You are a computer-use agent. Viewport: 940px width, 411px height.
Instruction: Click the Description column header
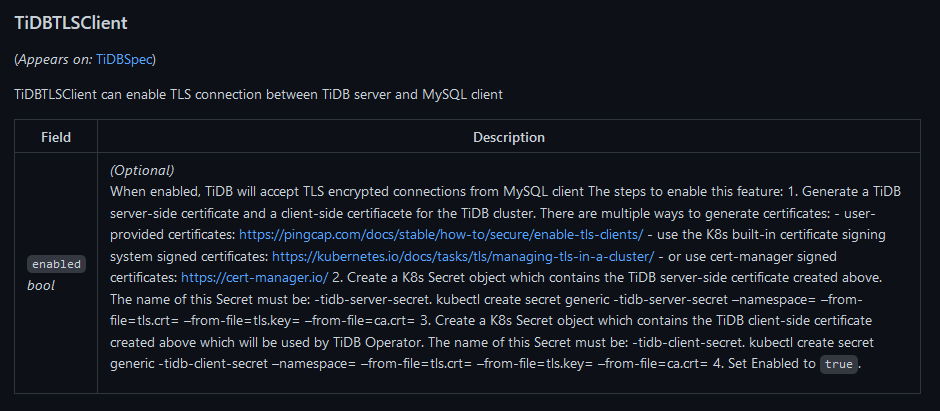(508, 137)
